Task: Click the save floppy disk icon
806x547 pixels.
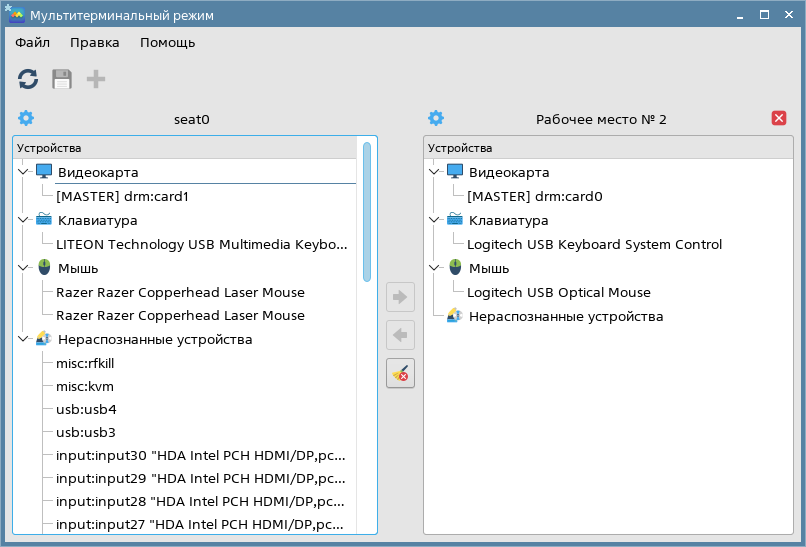Action: 62,79
